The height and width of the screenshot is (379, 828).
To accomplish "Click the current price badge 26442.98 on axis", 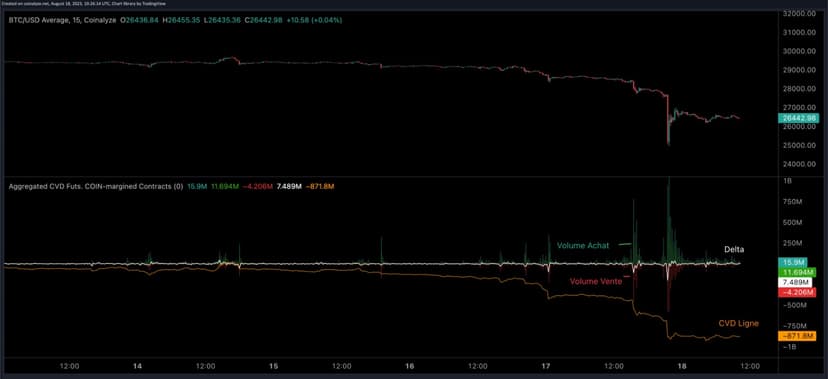I will pos(798,119).
